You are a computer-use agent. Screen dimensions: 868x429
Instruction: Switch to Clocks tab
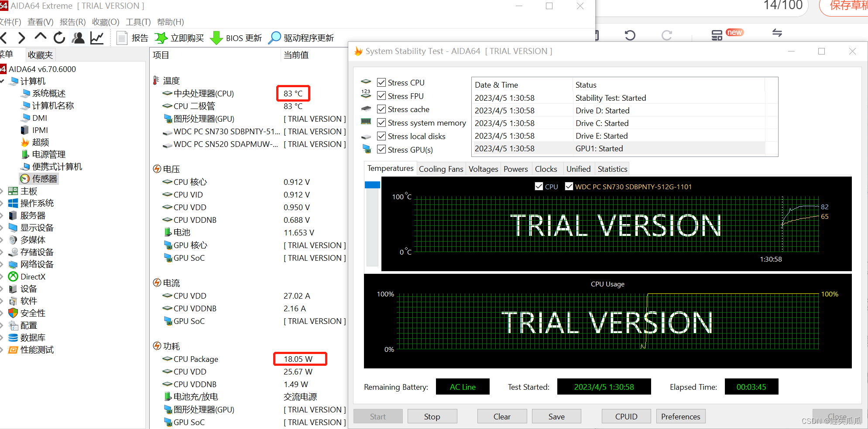546,169
